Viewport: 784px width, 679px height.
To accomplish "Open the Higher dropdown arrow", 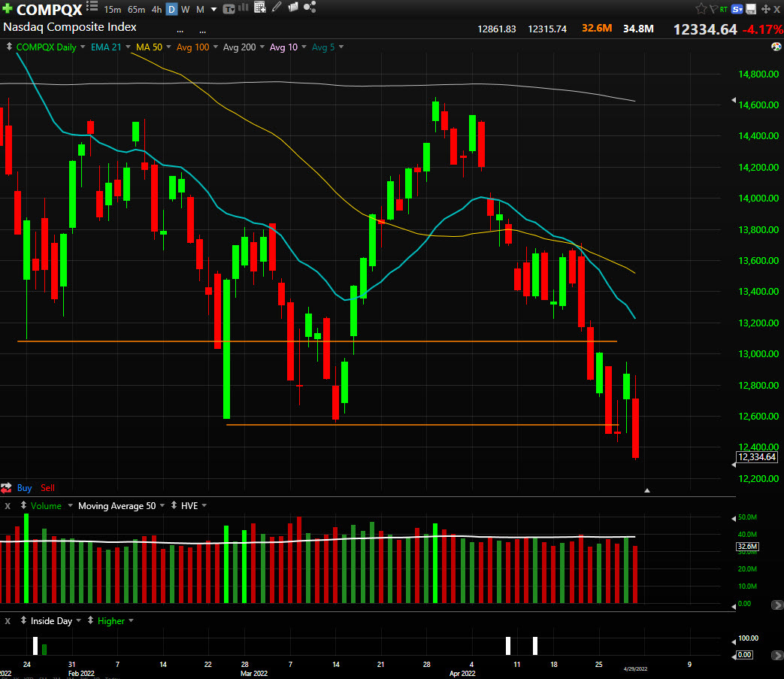I will 131,621.
